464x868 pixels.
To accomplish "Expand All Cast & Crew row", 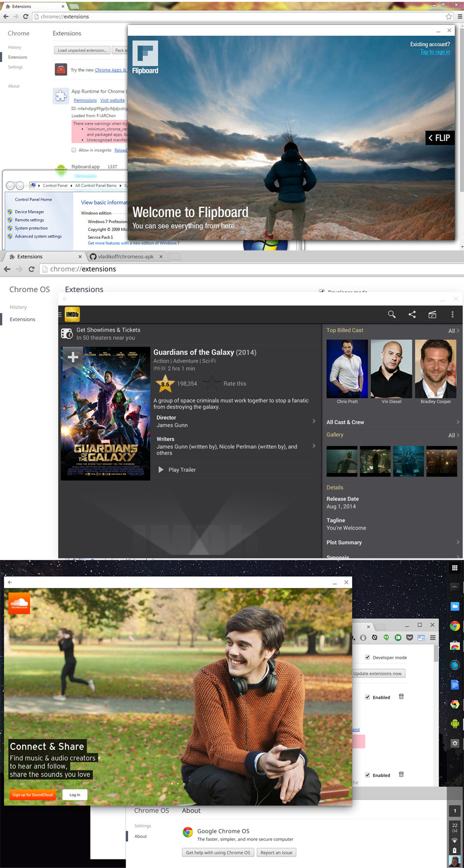I will tap(393, 422).
